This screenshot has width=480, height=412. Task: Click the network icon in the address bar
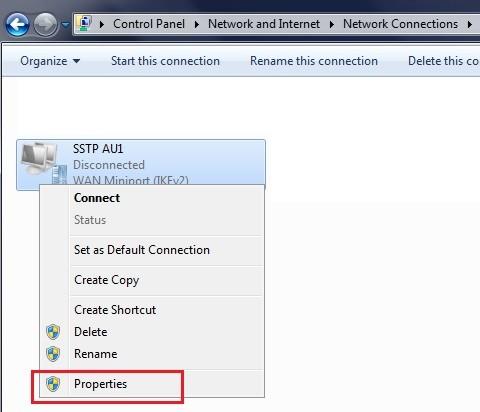(x=85, y=23)
